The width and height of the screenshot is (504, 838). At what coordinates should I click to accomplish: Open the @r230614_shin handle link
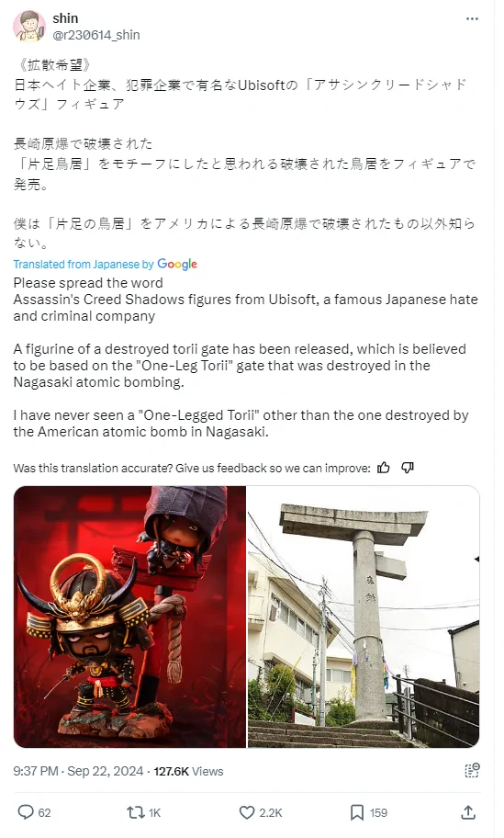(96, 35)
